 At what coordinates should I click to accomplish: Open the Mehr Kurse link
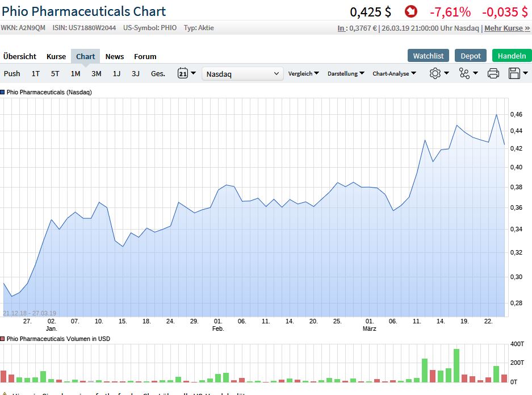pyautogui.click(x=504, y=27)
